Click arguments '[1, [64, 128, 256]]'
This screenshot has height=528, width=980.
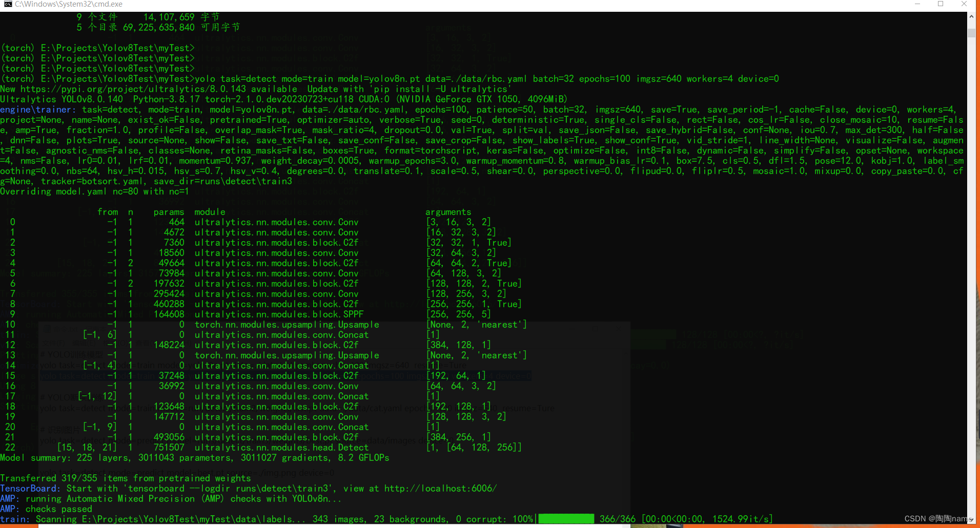(474, 448)
